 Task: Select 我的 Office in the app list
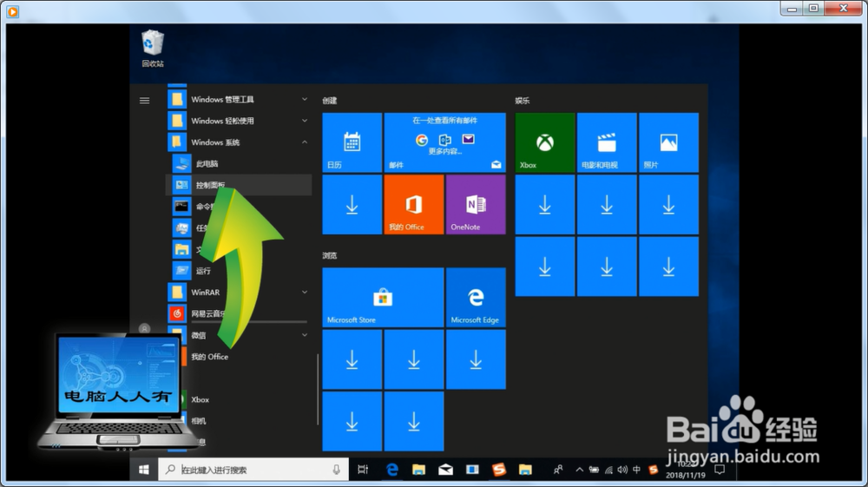tap(210, 357)
